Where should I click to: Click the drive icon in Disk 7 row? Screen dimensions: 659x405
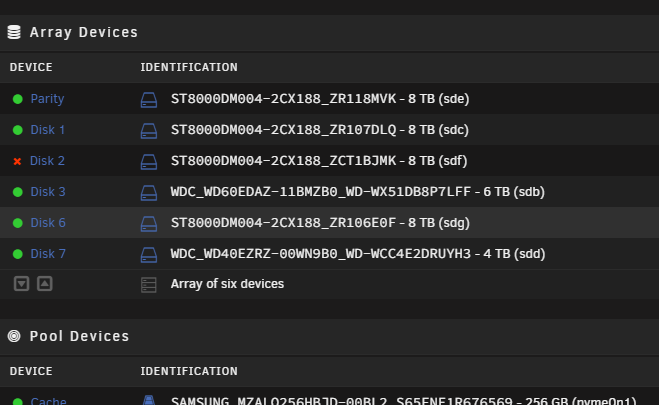[x=149, y=255]
